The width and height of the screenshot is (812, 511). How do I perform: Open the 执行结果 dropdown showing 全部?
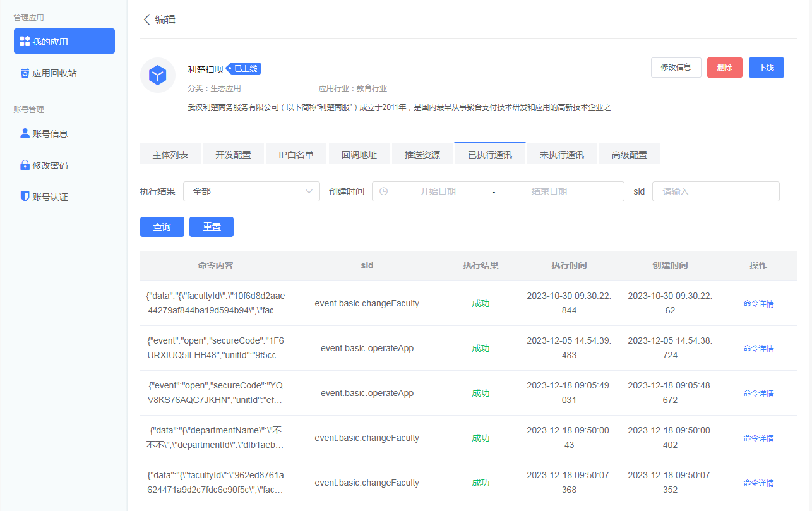[251, 191]
